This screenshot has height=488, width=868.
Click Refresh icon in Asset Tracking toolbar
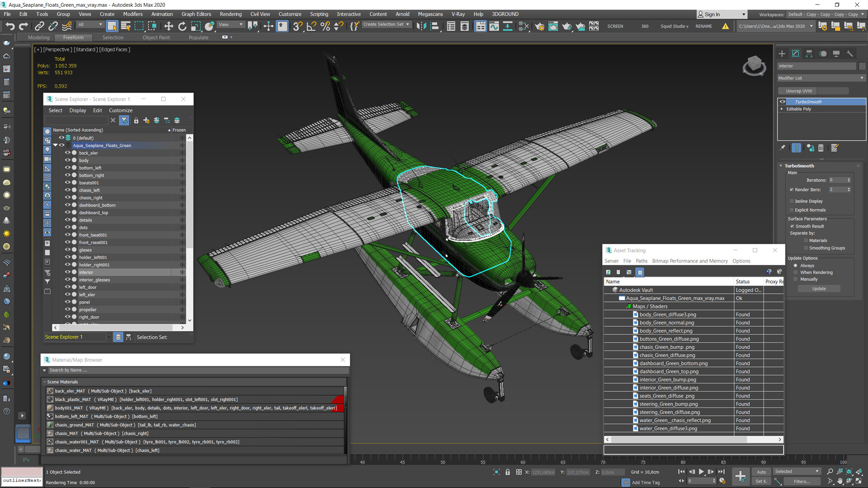pos(608,272)
